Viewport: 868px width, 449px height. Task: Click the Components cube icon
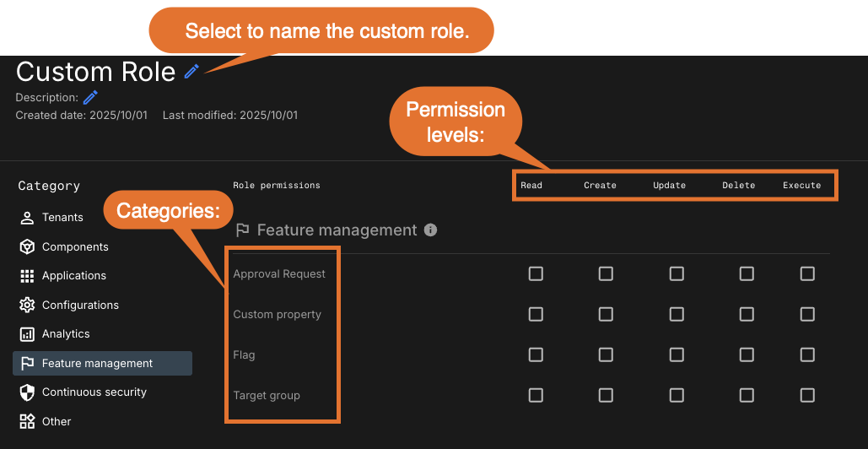click(27, 247)
